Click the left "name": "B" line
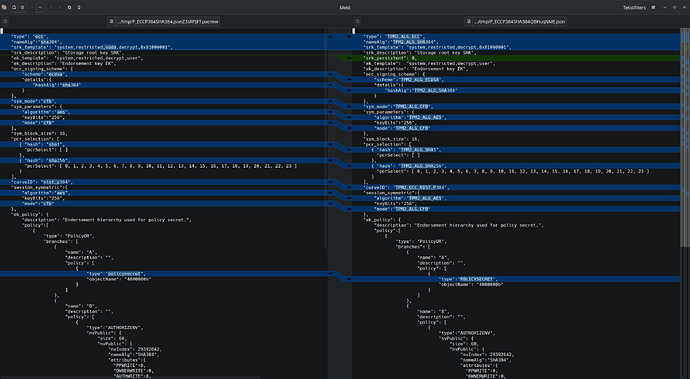Screen dimensions: 690x379 tap(81, 306)
